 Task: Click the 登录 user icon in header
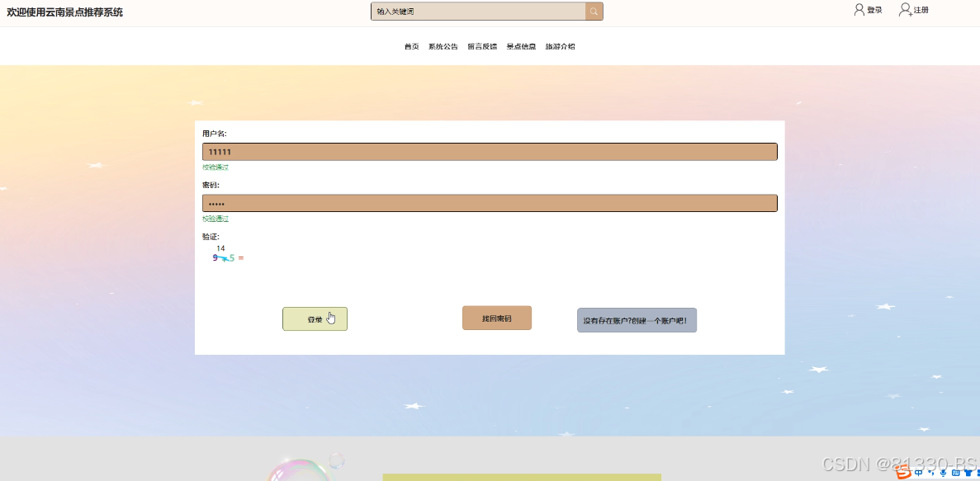point(859,9)
